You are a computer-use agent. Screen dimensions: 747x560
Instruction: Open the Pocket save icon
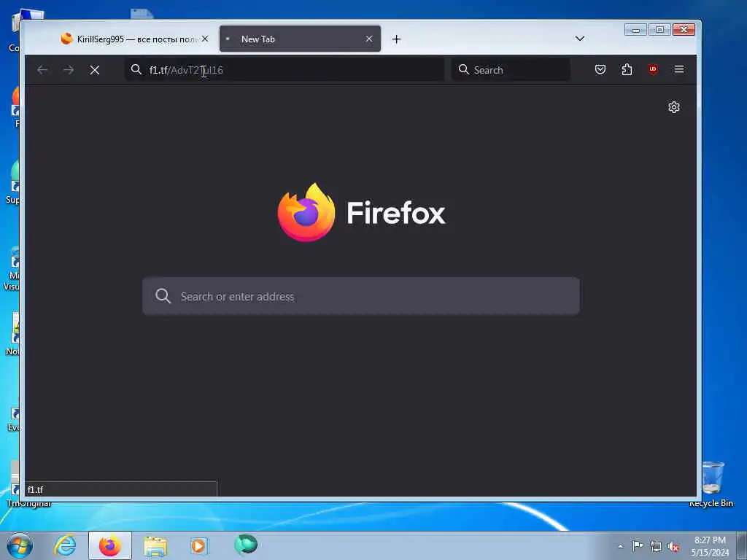tap(600, 69)
